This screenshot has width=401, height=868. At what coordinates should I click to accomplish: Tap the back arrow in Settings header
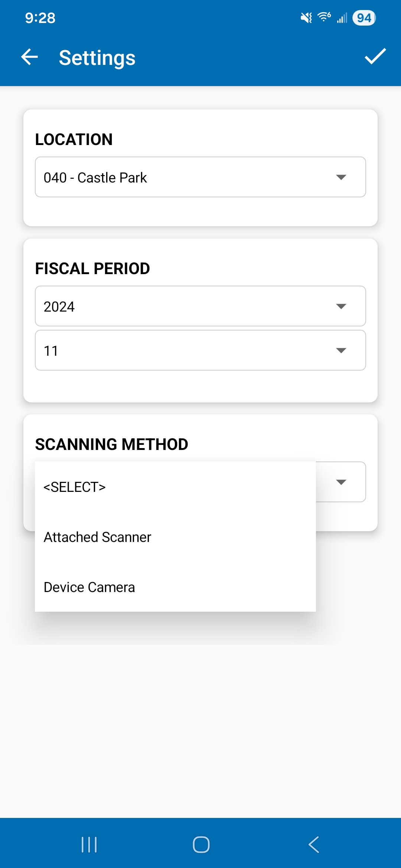(x=30, y=57)
